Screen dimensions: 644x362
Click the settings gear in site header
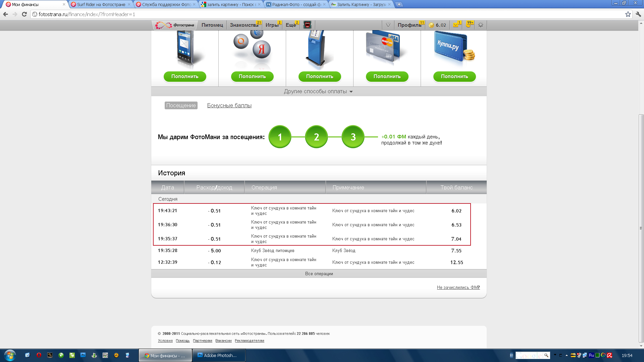[x=481, y=25]
